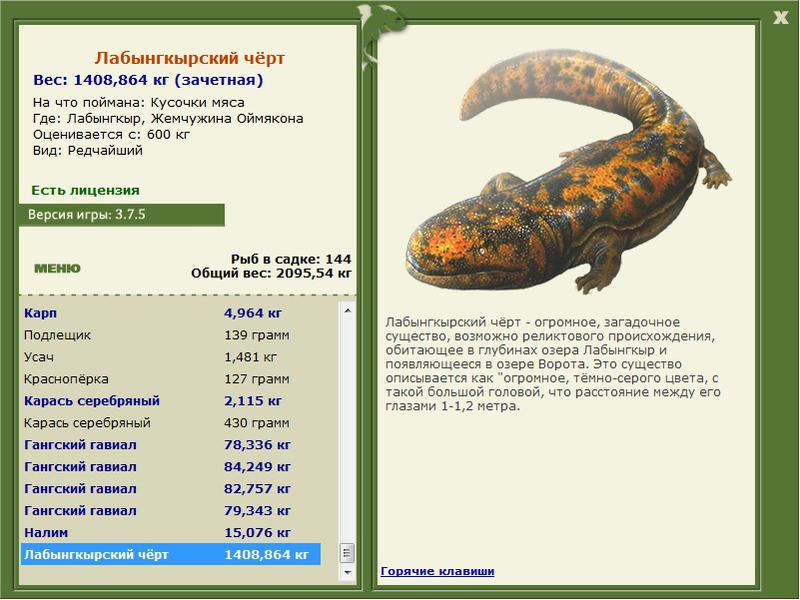Screen dimensions: 800x600
Task: Select the Подлещик 139 грамм row
Action: pyautogui.click(x=172, y=335)
